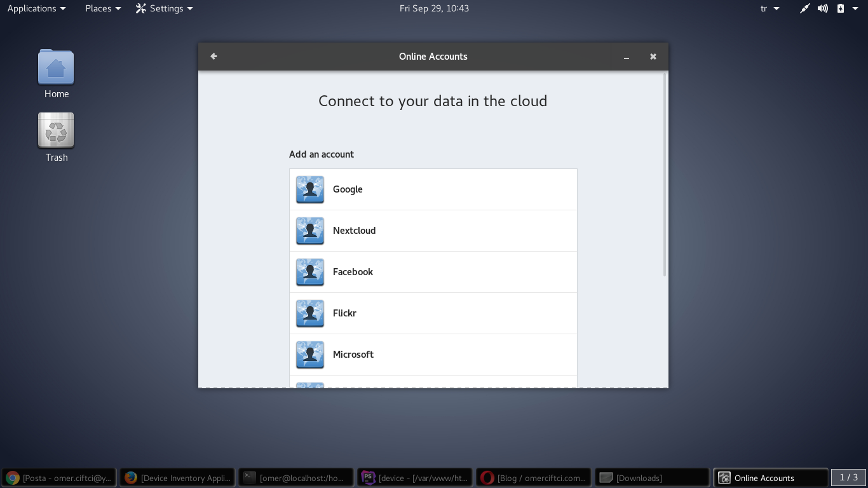Click the Flickr account icon
868x488 pixels.
click(x=310, y=313)
